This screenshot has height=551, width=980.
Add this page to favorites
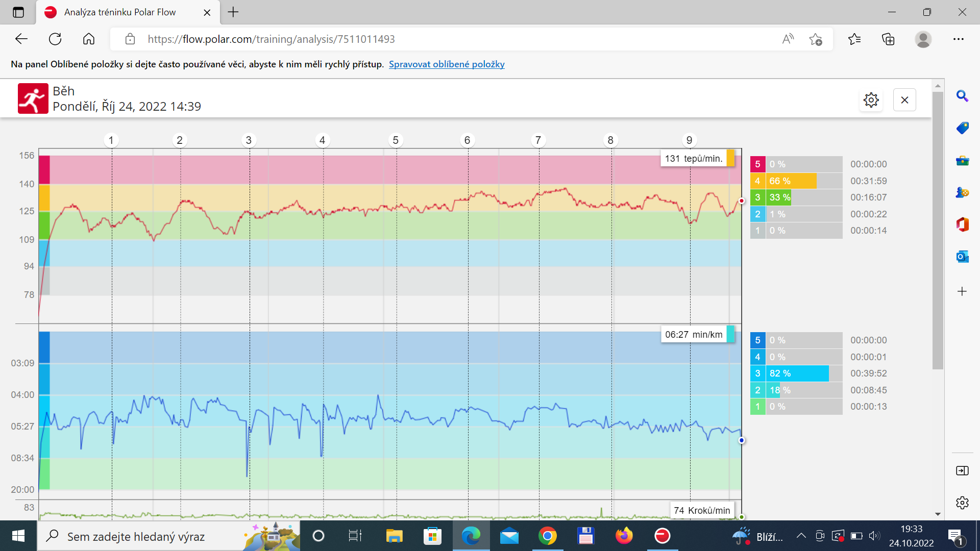tap(816, 39)
